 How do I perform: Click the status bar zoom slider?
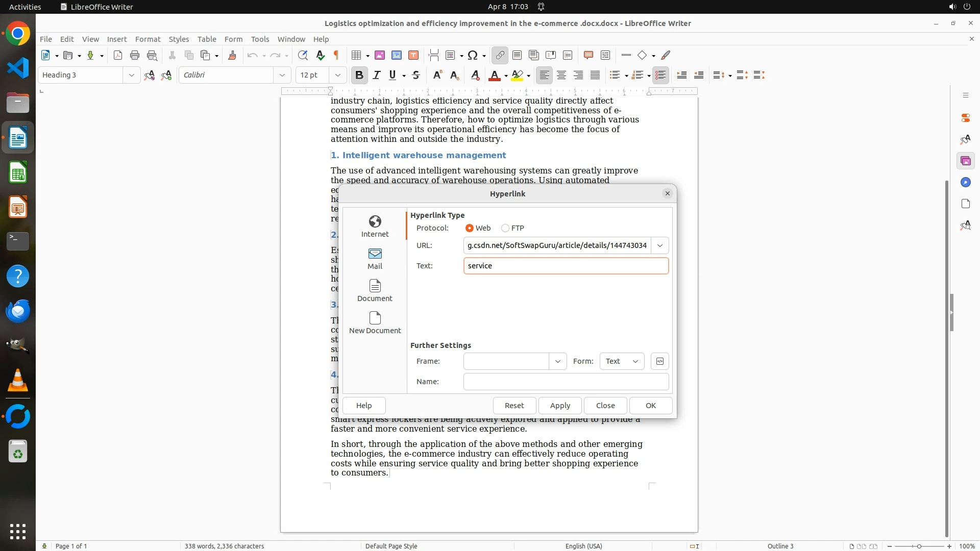[x=919, y=546]
